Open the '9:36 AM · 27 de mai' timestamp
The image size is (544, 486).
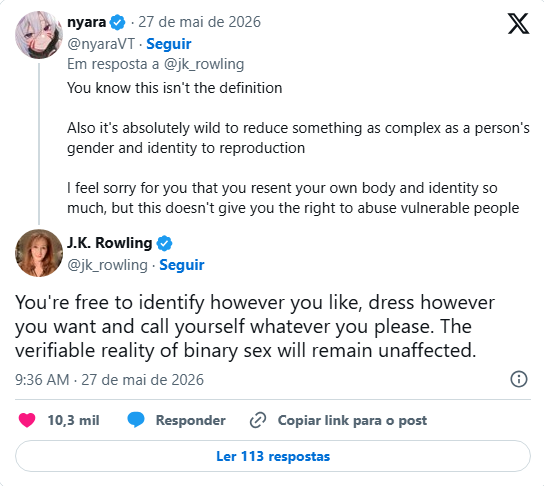point(109,380)
